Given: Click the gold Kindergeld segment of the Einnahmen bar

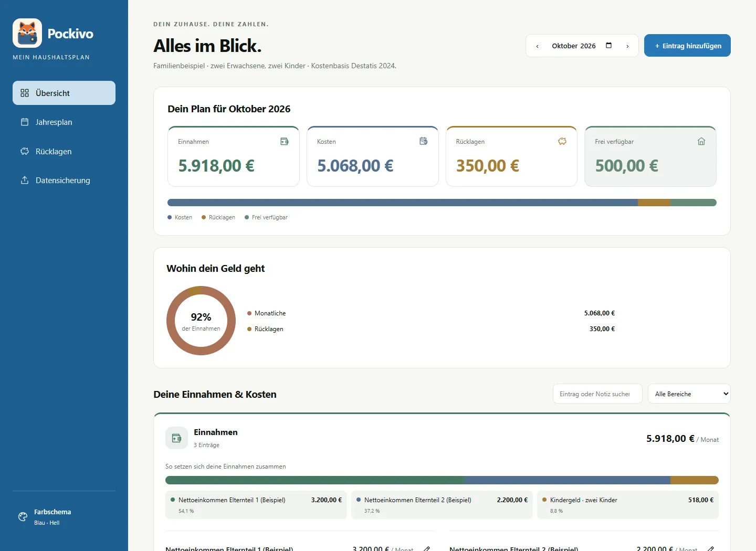Looking at the screenshot, I should (695, 480).
